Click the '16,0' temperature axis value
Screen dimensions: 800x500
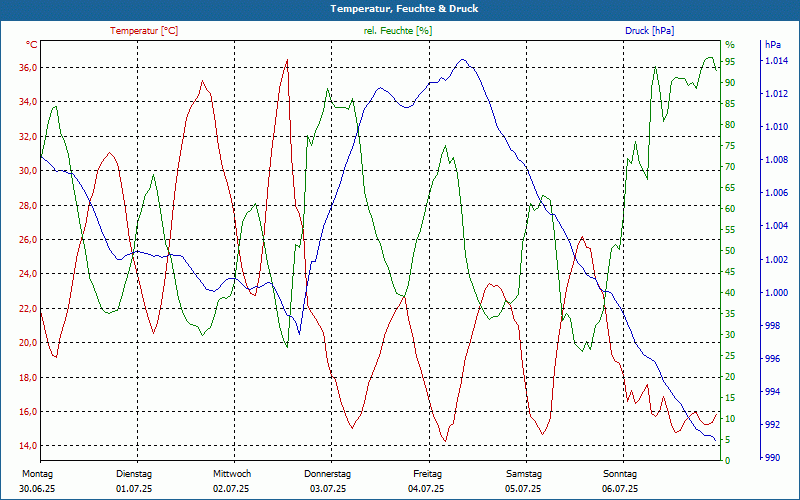tap(28, 412)
